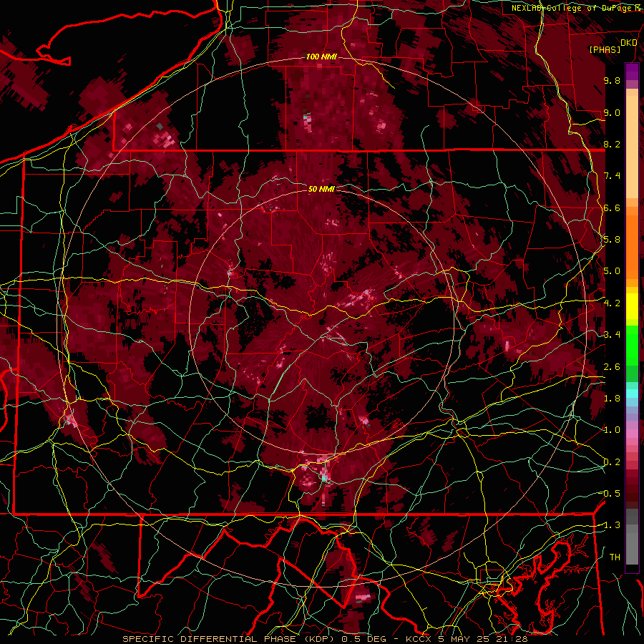The image size is (644, 644).
Task: Click the 1.0 value on the color scale
Action: (x=612, y=430)
